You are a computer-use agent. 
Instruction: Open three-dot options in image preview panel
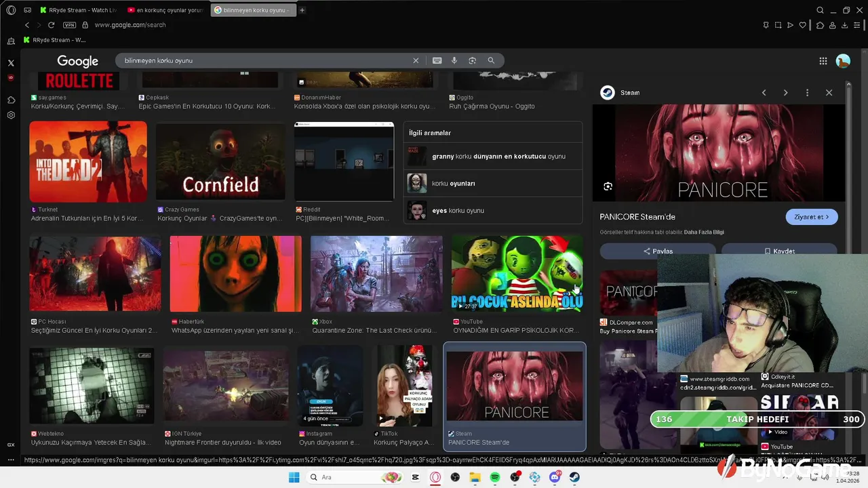tap(807, 93)
